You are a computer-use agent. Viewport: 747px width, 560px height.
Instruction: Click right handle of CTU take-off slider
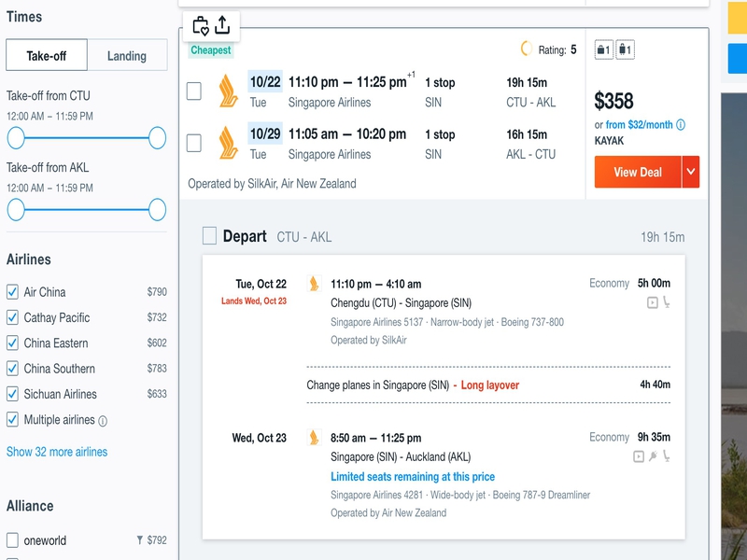(157, 138)
